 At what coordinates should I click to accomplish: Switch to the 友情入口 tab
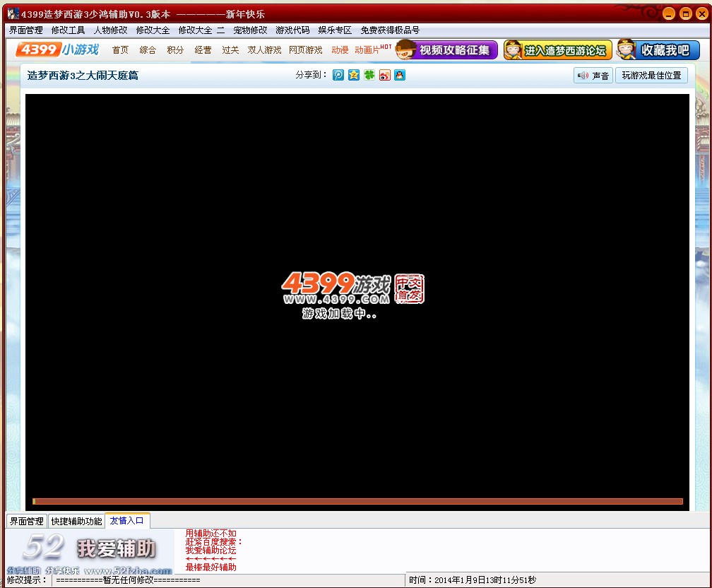126,521
